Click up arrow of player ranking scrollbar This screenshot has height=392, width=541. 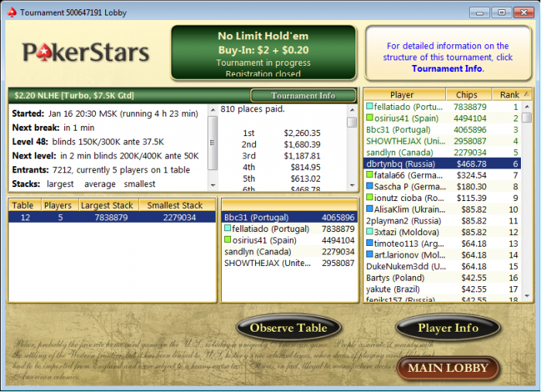click(527, 107)
